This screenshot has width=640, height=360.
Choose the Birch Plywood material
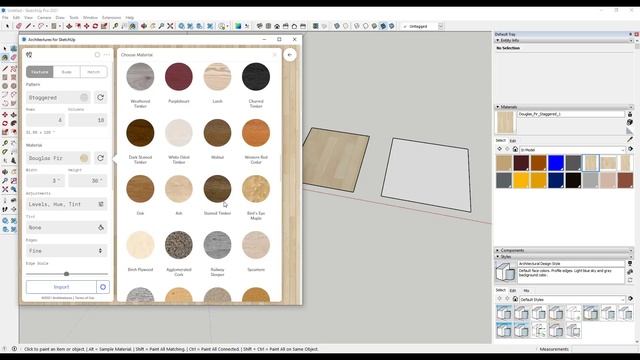140,245
